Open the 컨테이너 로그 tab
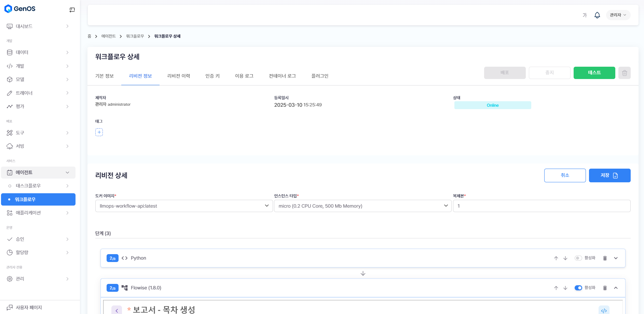 click(x=282, y=76)
